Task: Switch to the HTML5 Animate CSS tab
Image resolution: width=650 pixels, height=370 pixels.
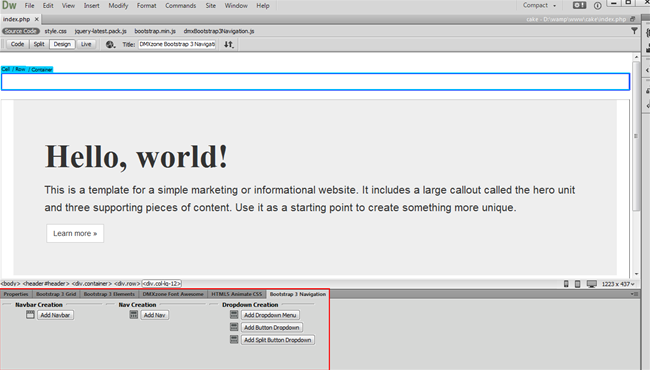Action: pyautogui.click(x=237, y=294)
